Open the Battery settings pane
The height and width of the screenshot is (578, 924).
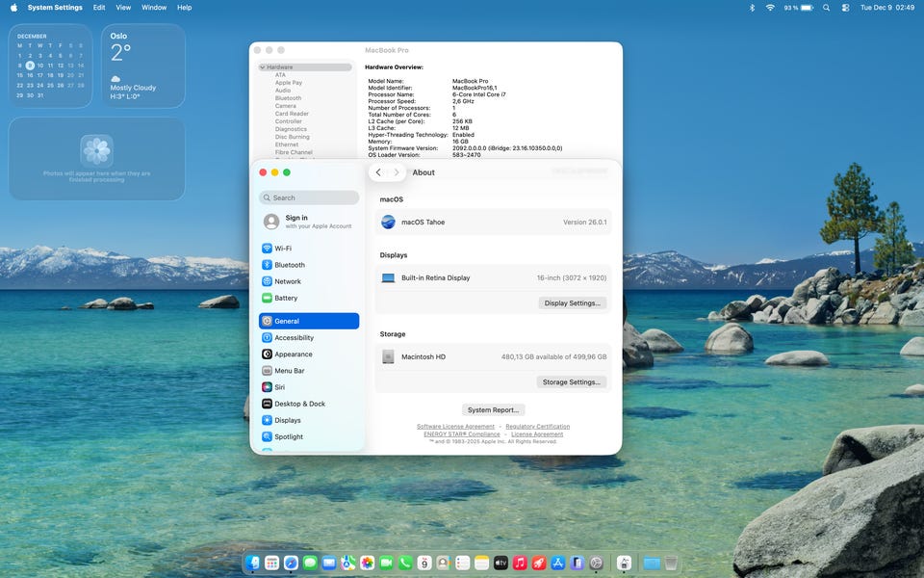[286, 299]
